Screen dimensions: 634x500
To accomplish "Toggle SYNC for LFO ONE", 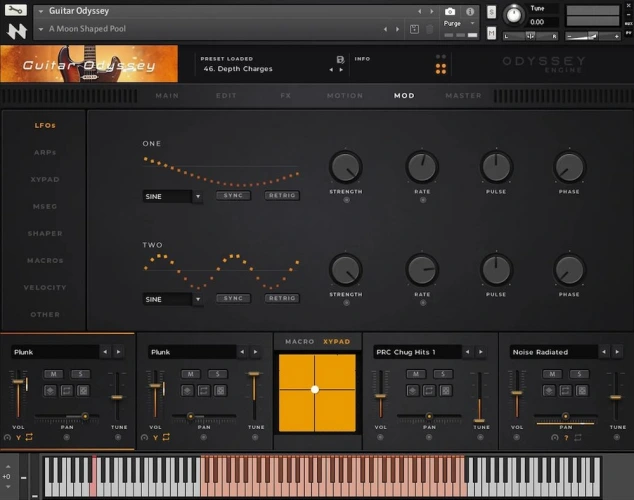I will click(232, 196).
